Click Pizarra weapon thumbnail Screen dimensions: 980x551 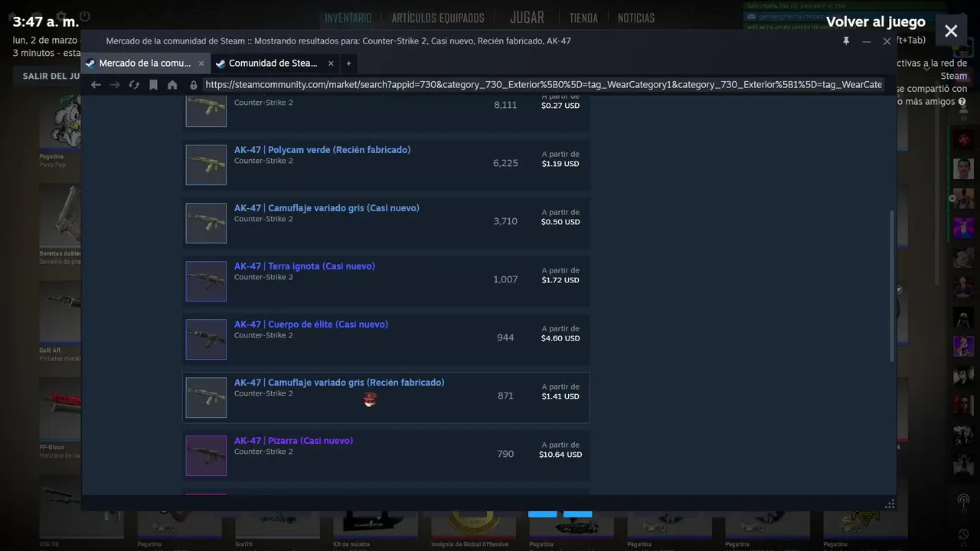(206, 455)
